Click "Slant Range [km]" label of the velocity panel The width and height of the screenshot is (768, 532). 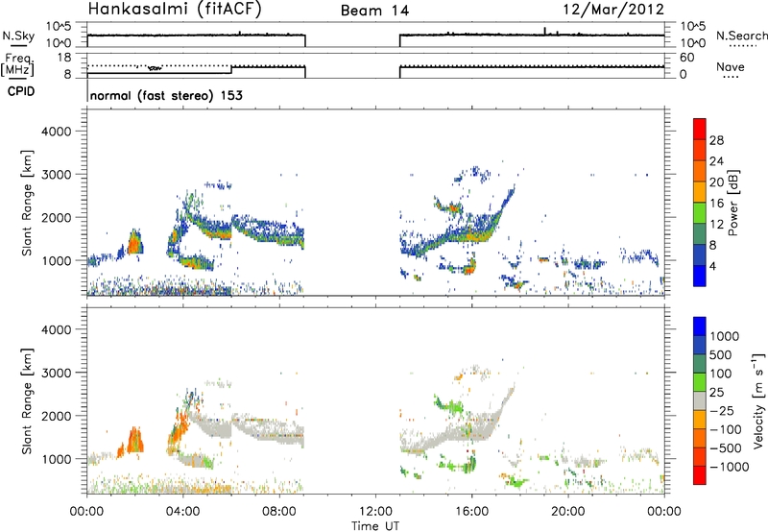tap(27, 401)
